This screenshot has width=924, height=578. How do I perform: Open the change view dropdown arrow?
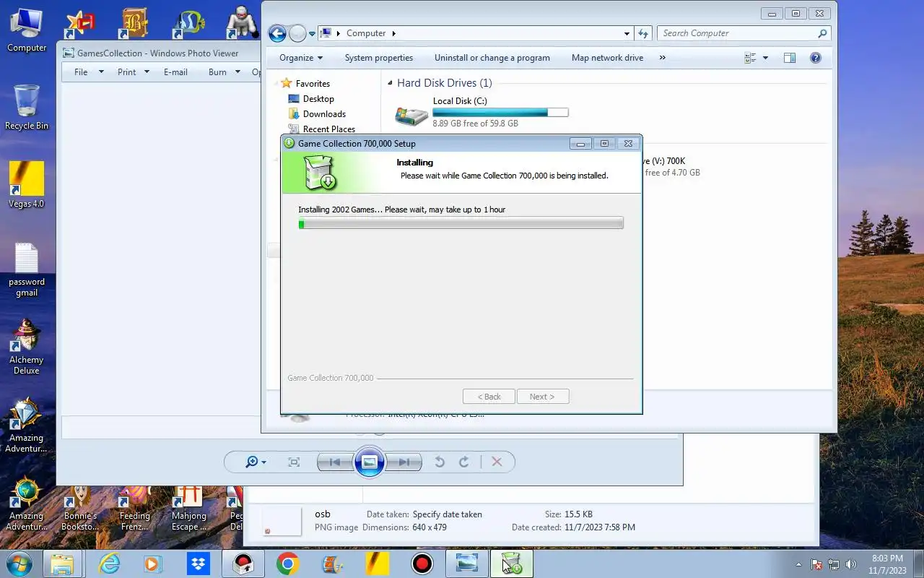point(765,58)
